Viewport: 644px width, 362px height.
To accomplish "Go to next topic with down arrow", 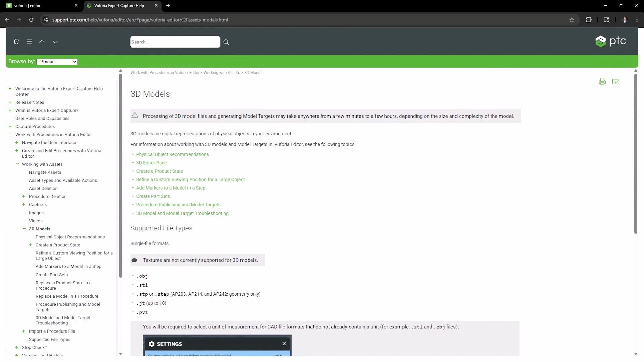I will click(x=55, y=42).
